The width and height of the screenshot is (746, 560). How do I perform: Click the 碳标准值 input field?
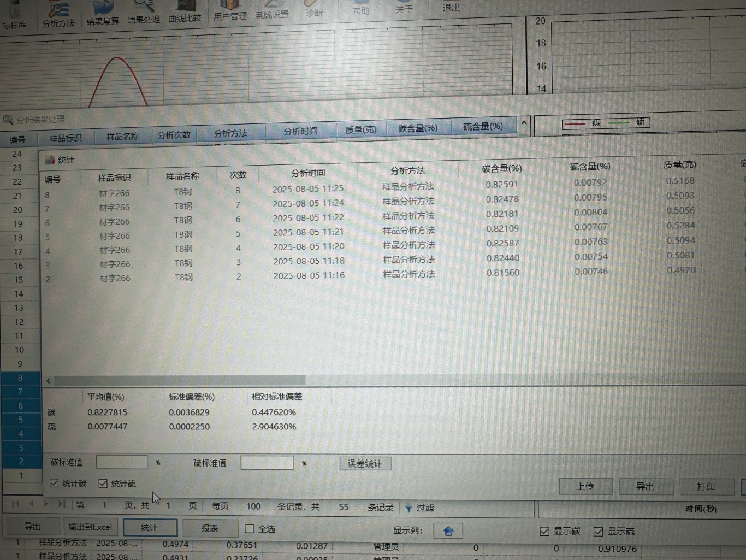[x=122, y=462]
